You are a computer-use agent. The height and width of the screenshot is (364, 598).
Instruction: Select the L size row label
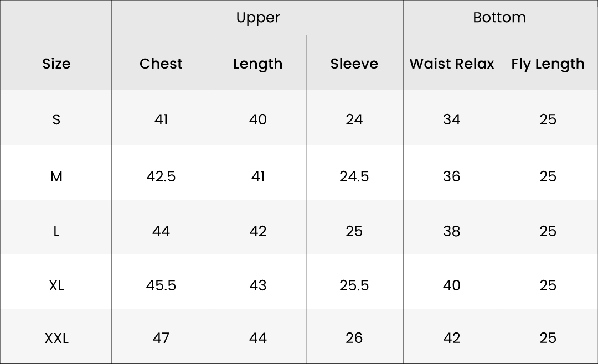[x=56, y=231]
